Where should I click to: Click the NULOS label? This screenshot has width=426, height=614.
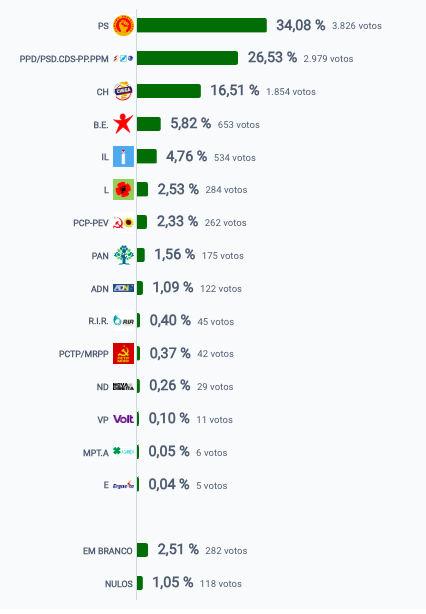pos(119,584)
